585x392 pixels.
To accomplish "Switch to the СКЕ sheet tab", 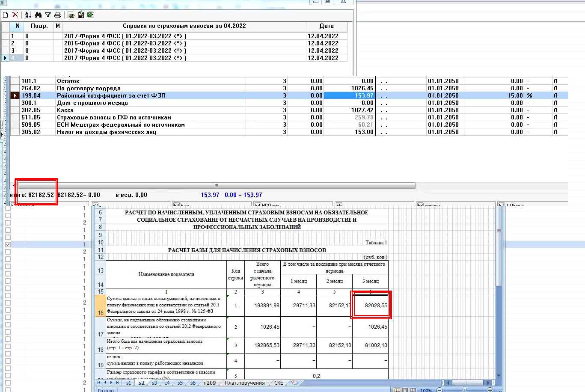I will (x=279, y=383).
